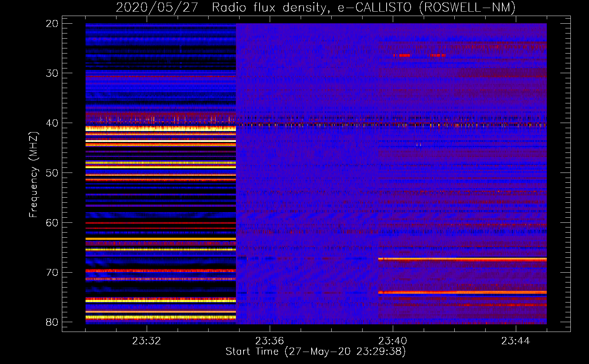Click the bright orange band near 67 MHz after 23:40

[x=462, y=259]
